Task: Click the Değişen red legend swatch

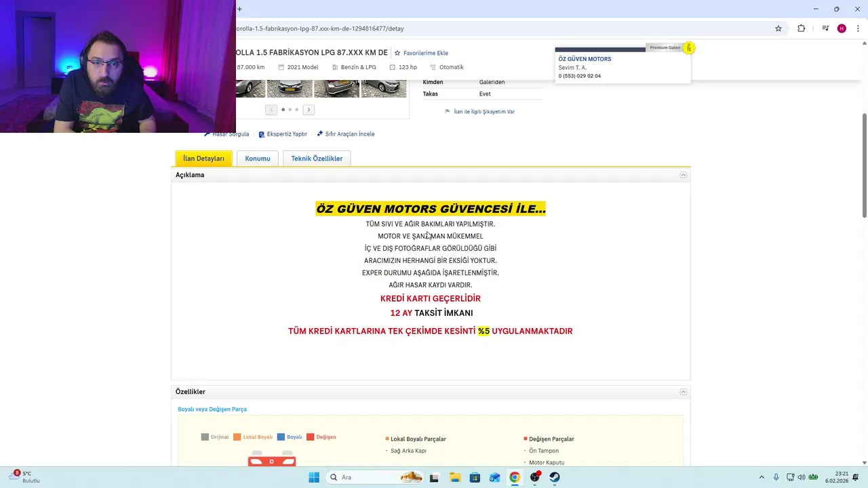Action: pos(311,437)
